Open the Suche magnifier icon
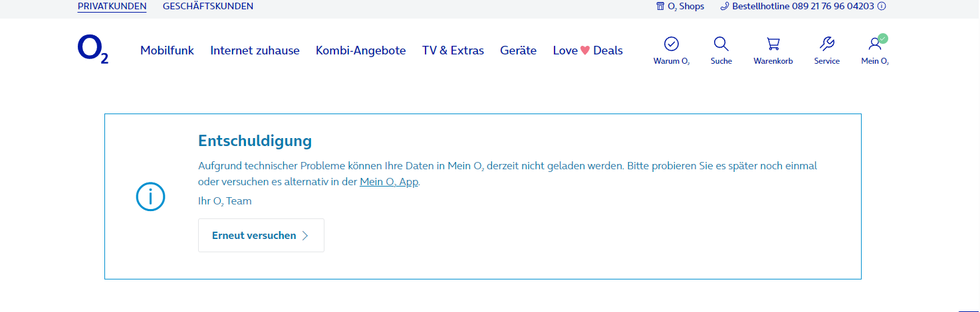 (x=721, y=44)
